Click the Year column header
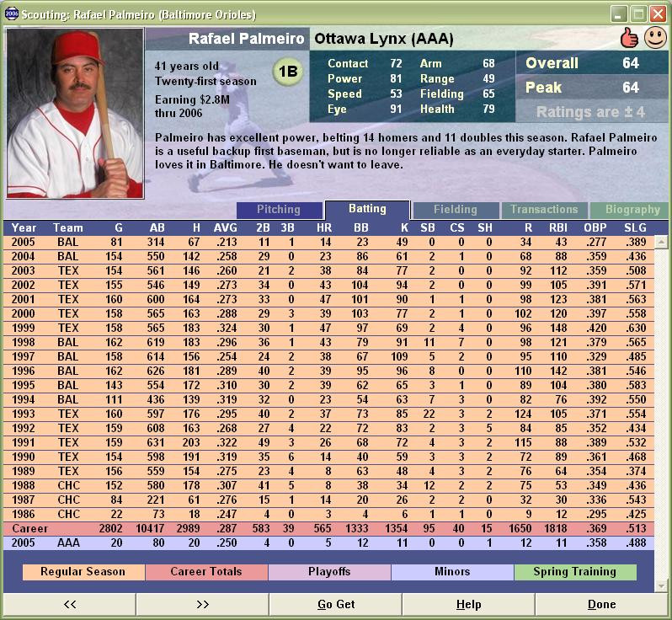Viewport: 672px width, 620px height. pyautogui.click(x=24, y=227)
